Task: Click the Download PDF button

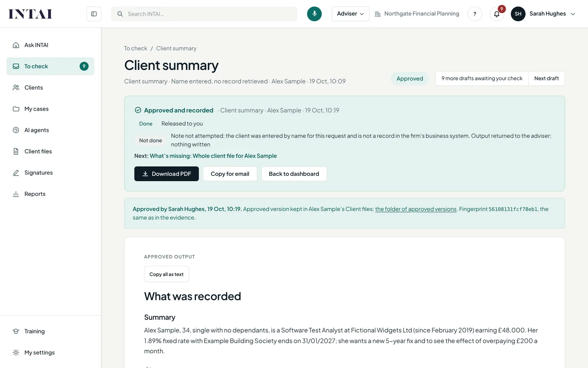Action: 166,174
